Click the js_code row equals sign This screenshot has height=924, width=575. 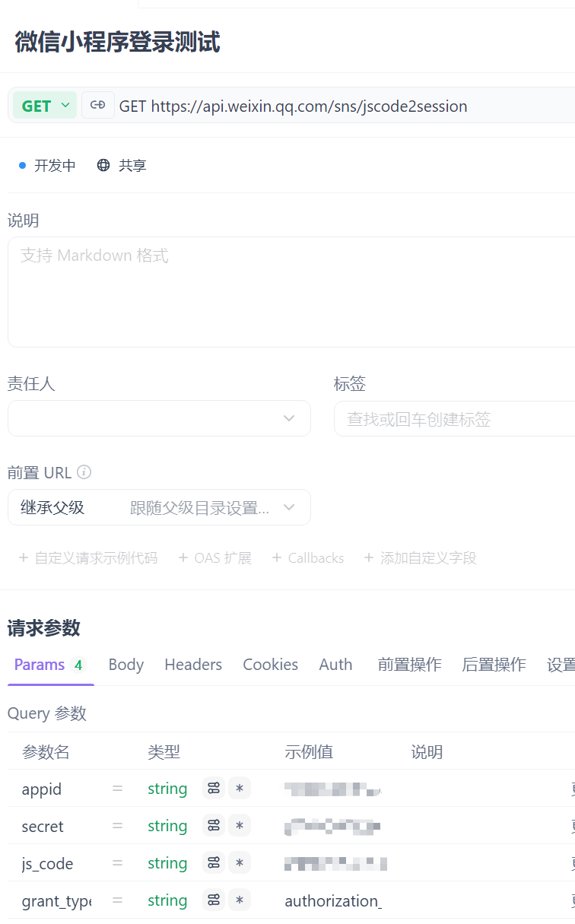pos(117,863)
